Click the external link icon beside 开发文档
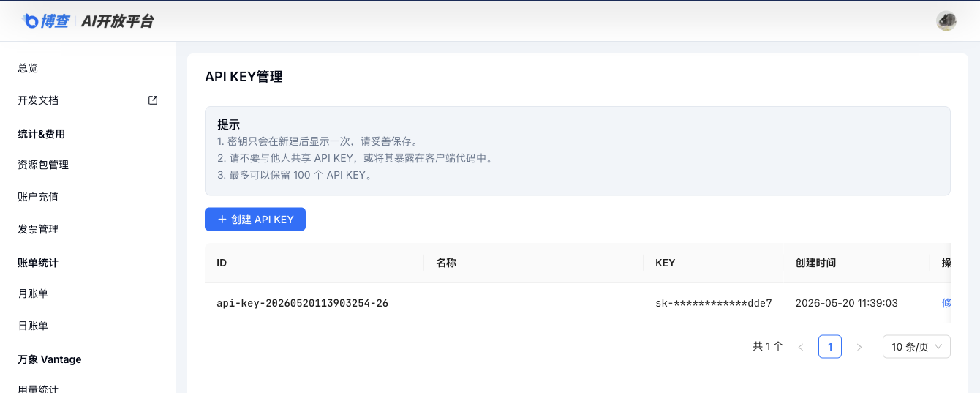Viewport: 980px width, 393px height. (x=153, y=100)
